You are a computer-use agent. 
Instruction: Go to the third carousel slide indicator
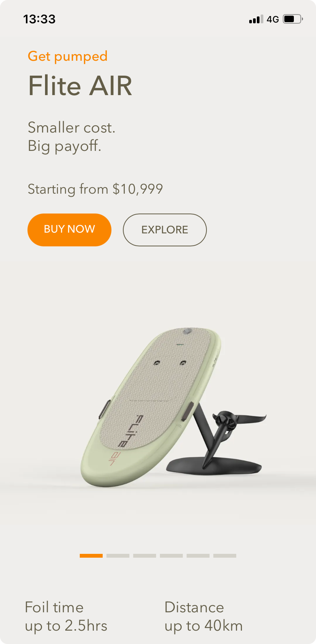coord(145,556)
